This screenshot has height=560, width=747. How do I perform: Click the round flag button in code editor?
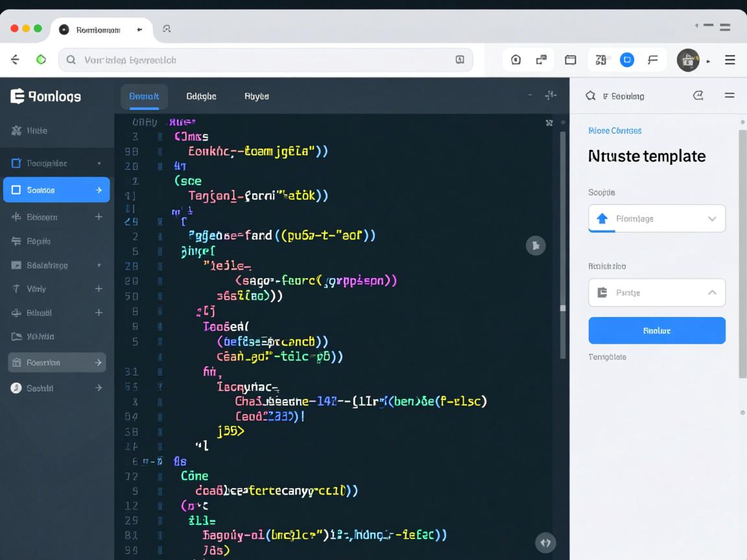(535, 245)
